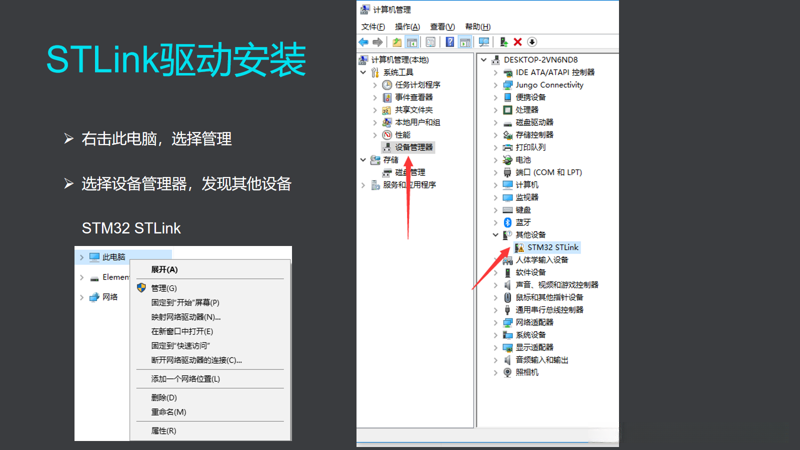
Task: Select 计算机管理(本地) root node
Action: tap(400, 60)
